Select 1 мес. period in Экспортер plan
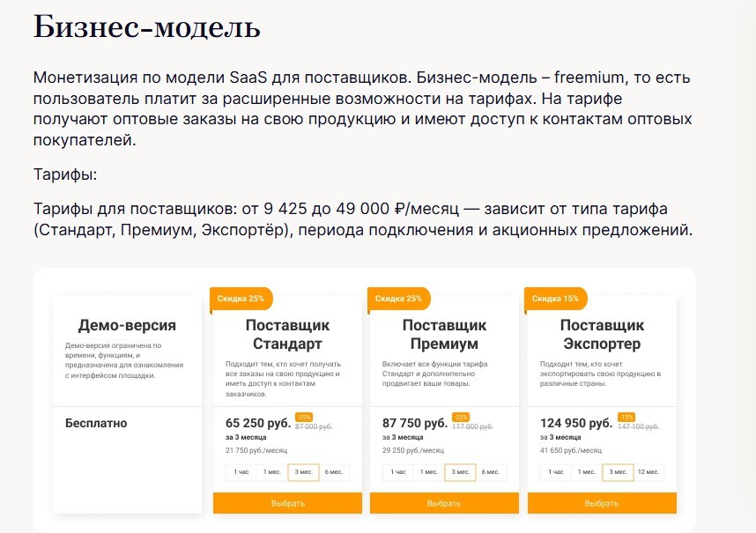 tap(586, 472)
